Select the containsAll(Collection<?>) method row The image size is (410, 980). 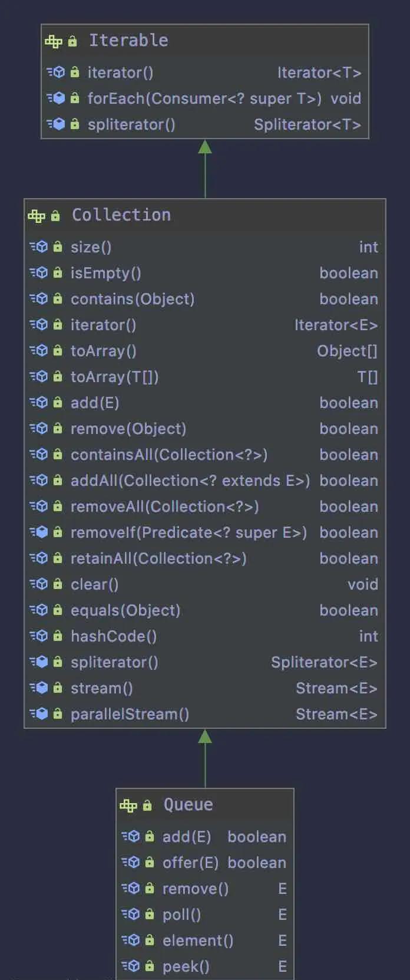(205, 455)
